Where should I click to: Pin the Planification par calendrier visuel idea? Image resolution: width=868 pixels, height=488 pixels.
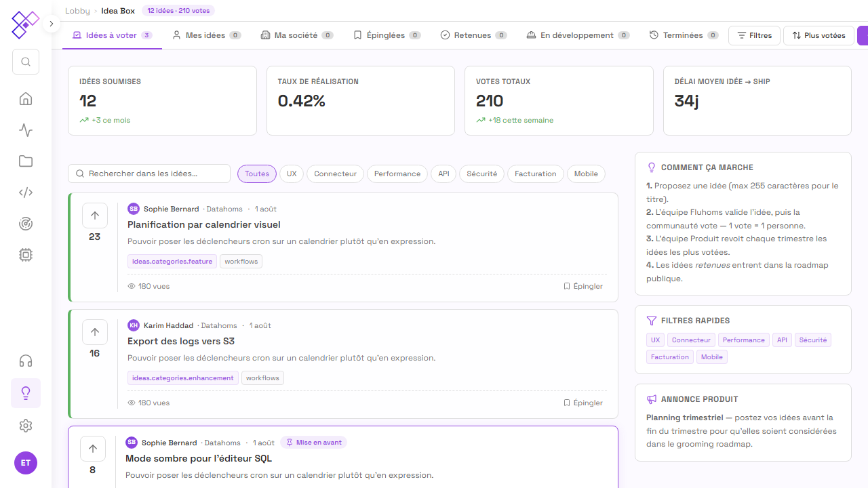[583, 286]
